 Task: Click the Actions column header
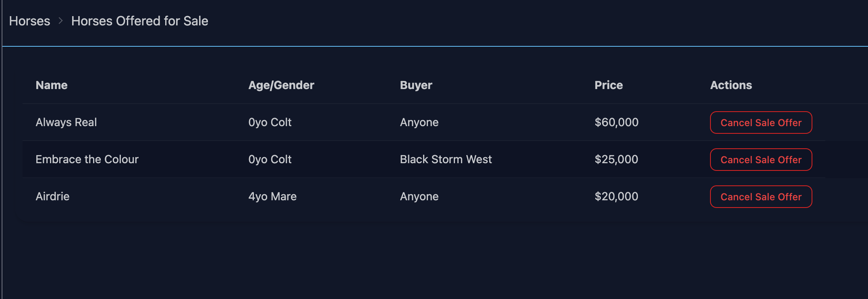[x=731, y=85]
